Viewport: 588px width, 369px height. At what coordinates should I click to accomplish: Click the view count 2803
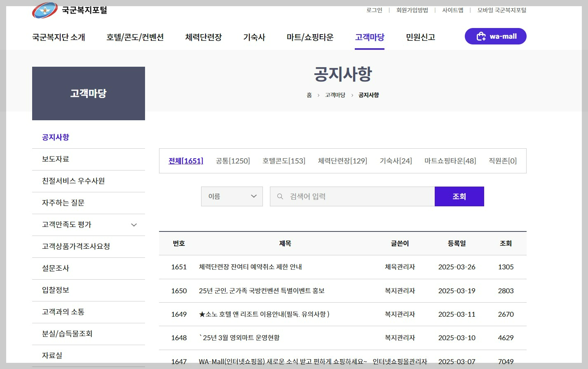pyautogui.click(x=506, y=291)
